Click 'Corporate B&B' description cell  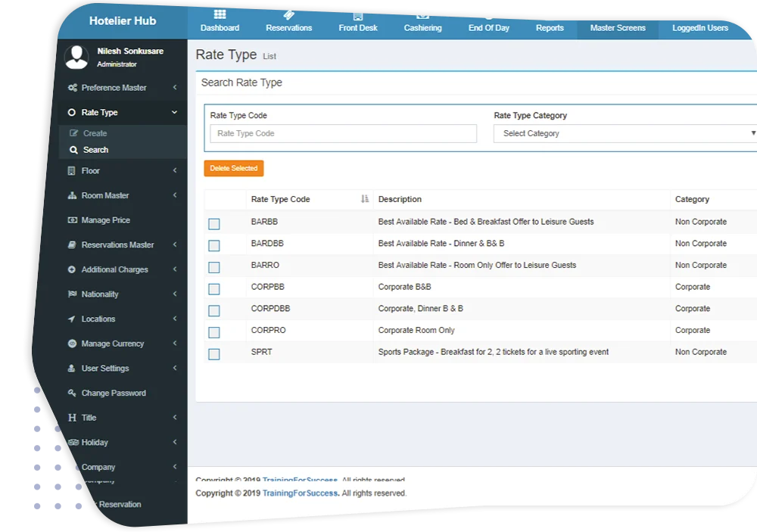[404, 287]
